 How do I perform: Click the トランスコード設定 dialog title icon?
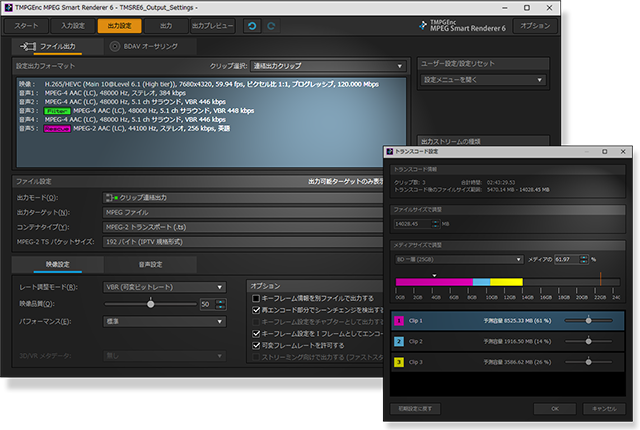[390, 151]
